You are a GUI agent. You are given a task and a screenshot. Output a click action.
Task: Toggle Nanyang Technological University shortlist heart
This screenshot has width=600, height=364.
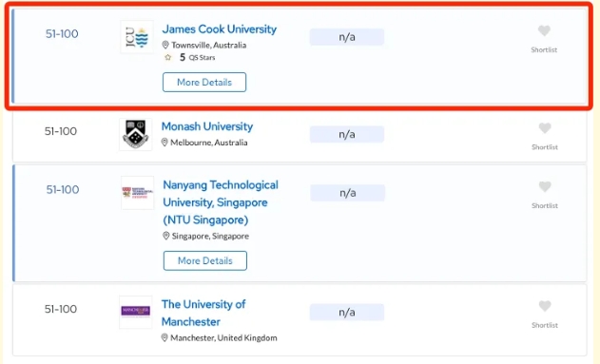[x=545, y=186]
